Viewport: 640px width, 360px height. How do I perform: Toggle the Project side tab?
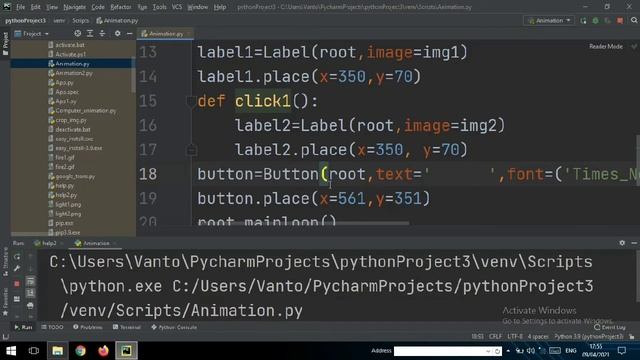(5, 43)
